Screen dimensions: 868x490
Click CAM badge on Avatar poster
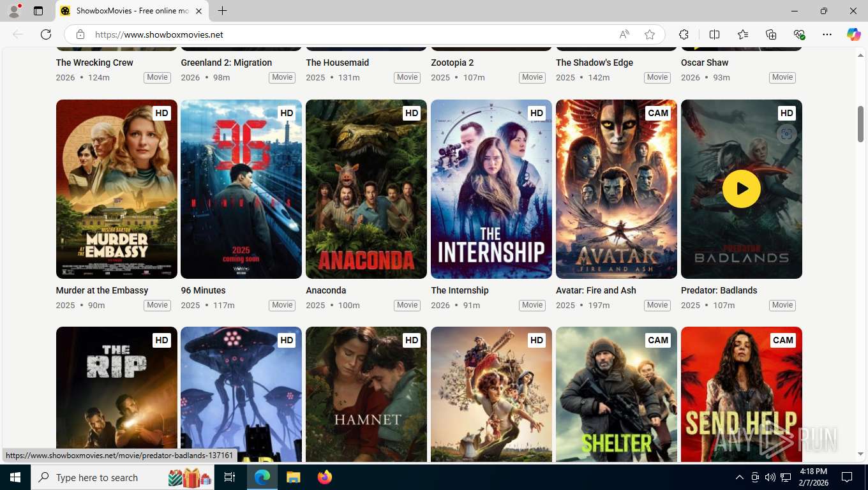658,113
